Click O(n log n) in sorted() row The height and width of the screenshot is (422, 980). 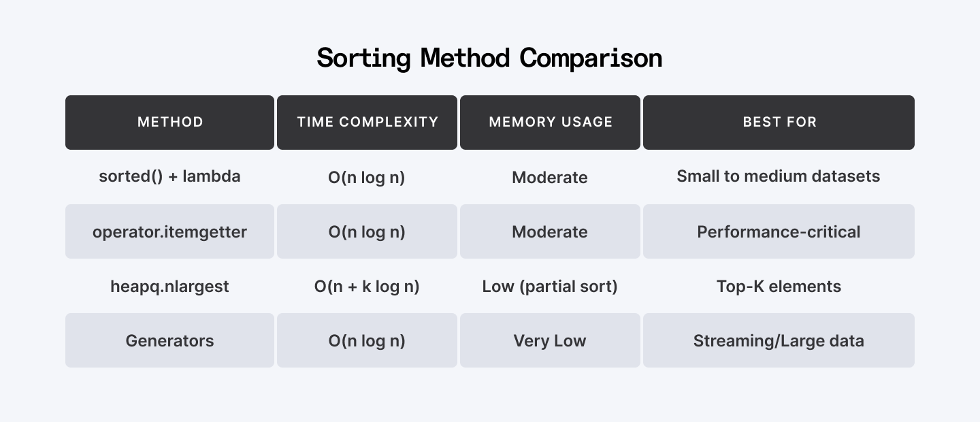point(367,177)
